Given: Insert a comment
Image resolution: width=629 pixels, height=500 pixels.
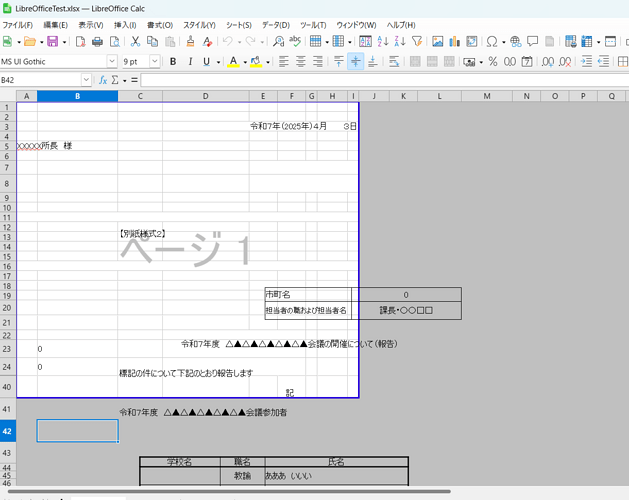Looking at the screenshot, I should tap(532, 41).
